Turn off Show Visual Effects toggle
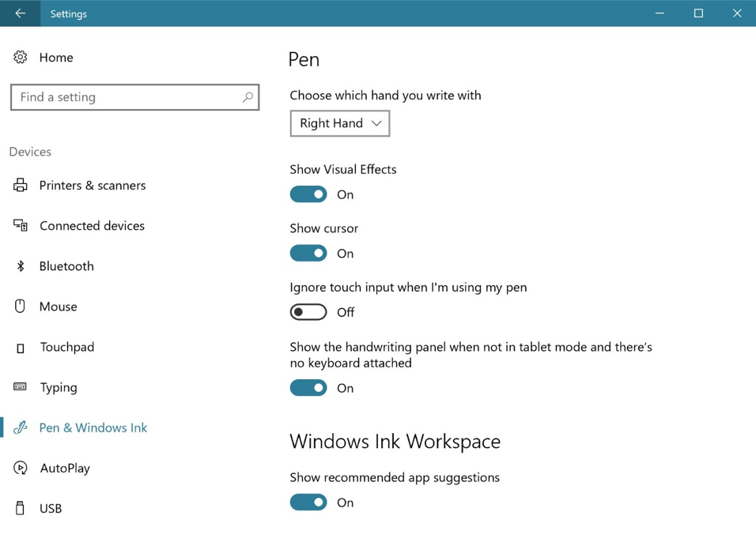 pos(308,194)
